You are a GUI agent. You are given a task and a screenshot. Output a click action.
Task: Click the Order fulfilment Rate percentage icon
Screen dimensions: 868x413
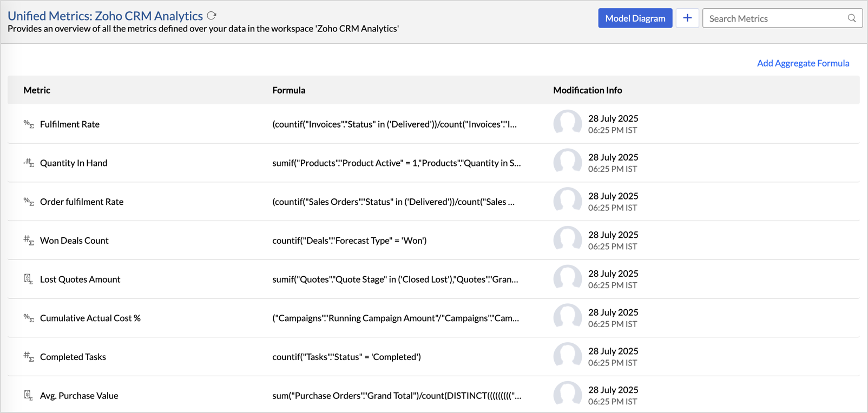29,202
